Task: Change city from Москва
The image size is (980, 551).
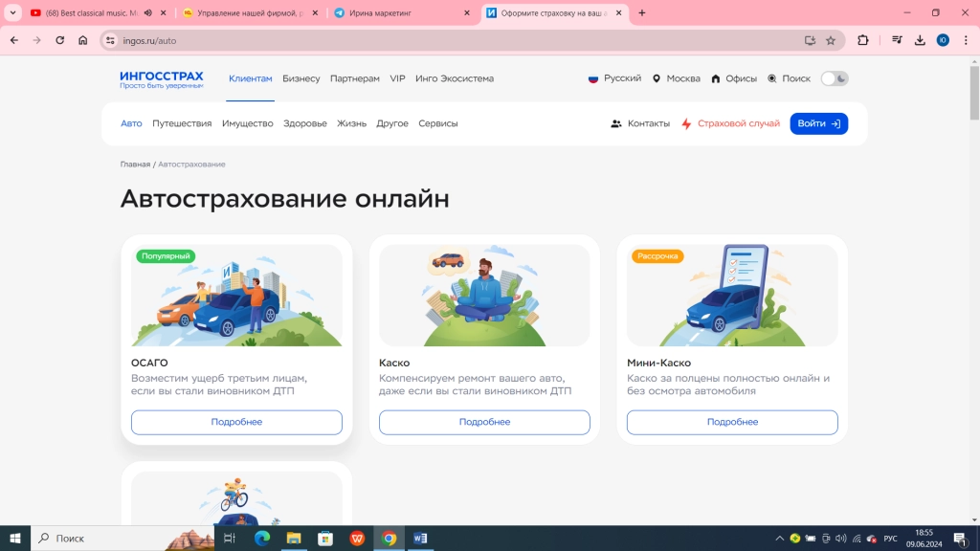Action: [x=677, y=78]
